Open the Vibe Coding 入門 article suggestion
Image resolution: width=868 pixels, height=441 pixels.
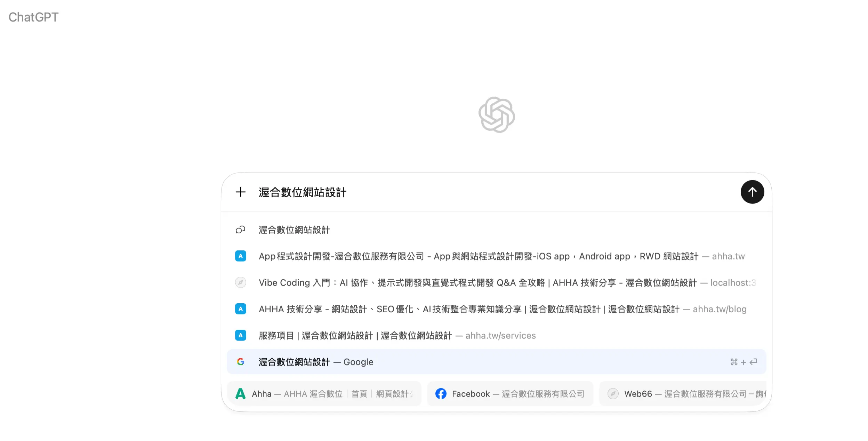pos(452,282)
